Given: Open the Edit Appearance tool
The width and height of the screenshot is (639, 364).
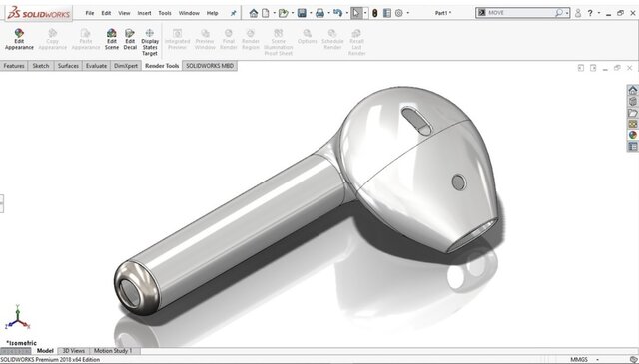Looking at the screenshot, I should [19, 39].
